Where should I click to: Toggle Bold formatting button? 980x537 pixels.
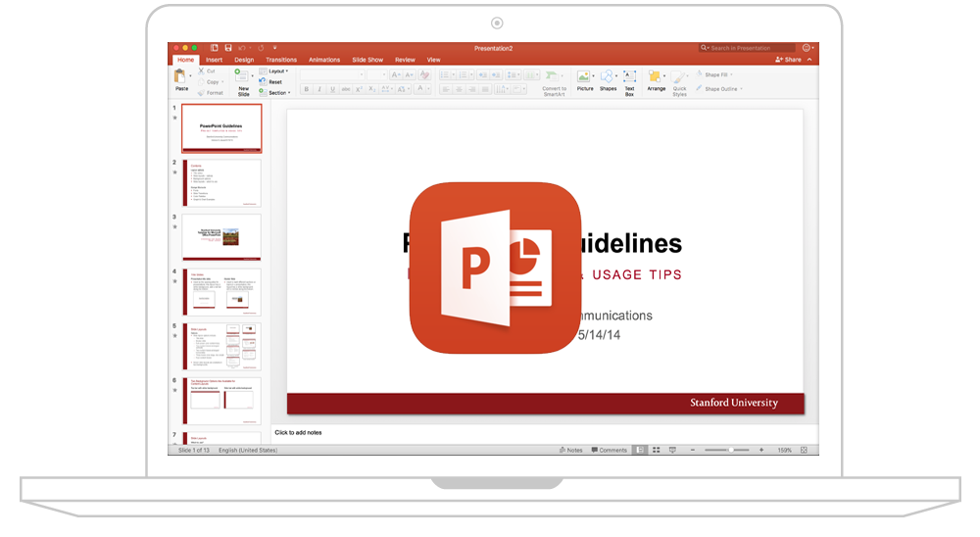pos(306,89)
